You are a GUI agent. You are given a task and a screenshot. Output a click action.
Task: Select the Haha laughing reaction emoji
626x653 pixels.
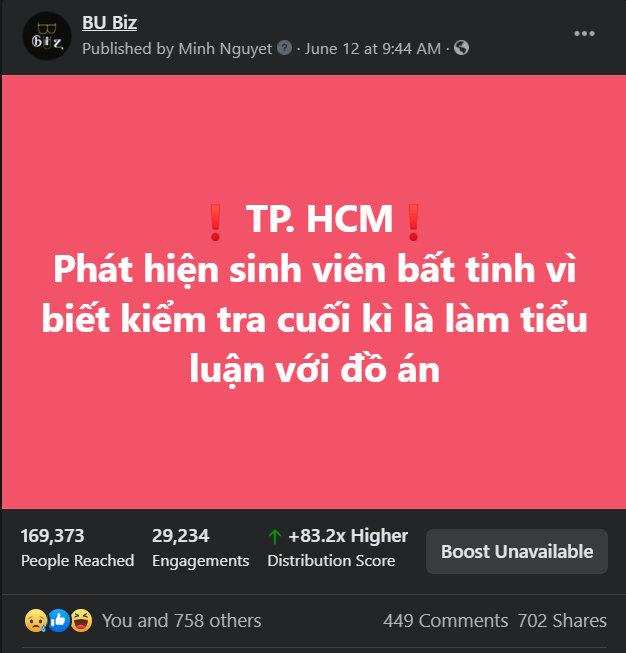[x=81, y=621]
